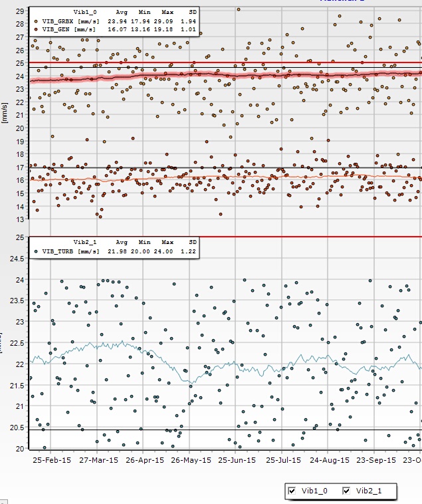The image size is (422, 504).
Task: Click the upper chart [mm/s] axis title
Action: [x=4, y=113]
